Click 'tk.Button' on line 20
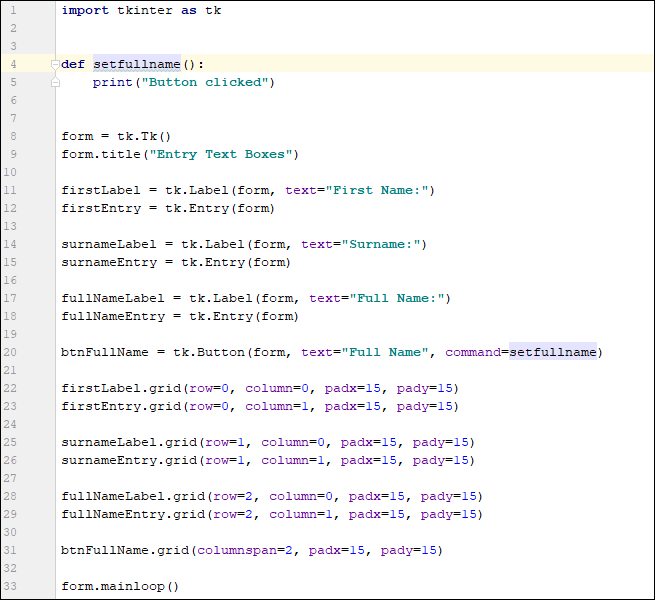This screenshot has width=655, height=600. [209, 352]
